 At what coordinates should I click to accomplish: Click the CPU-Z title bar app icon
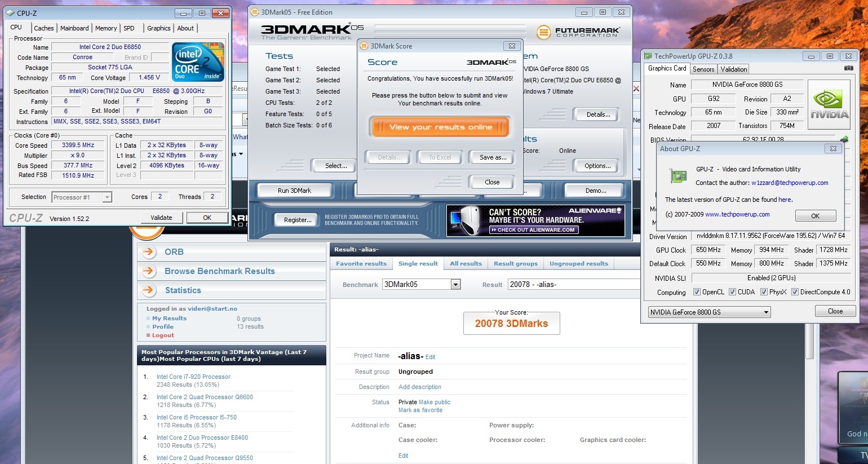(10, 13)
